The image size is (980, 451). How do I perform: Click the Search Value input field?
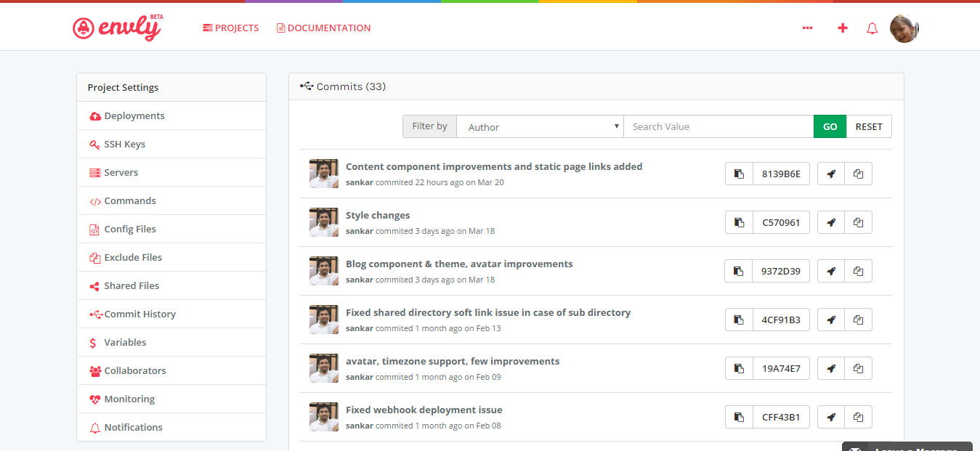718,126
